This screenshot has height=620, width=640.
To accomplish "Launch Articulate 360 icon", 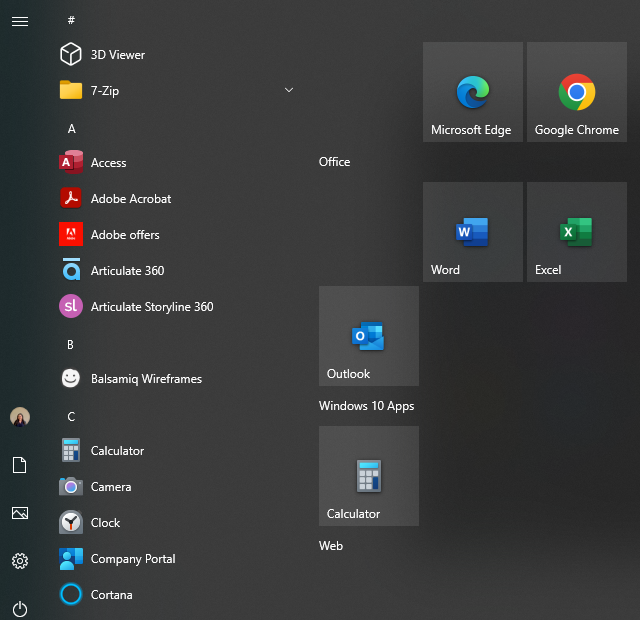I will [71, 270].
